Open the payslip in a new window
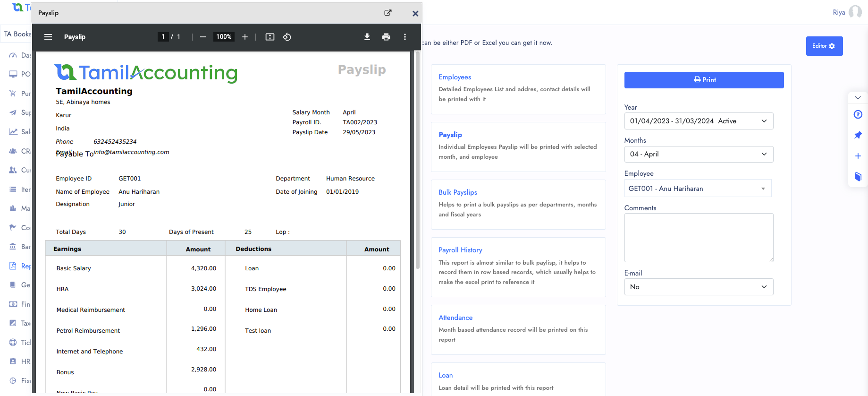The width and height of the screenshot is (868, 396). tap(388, 13)
